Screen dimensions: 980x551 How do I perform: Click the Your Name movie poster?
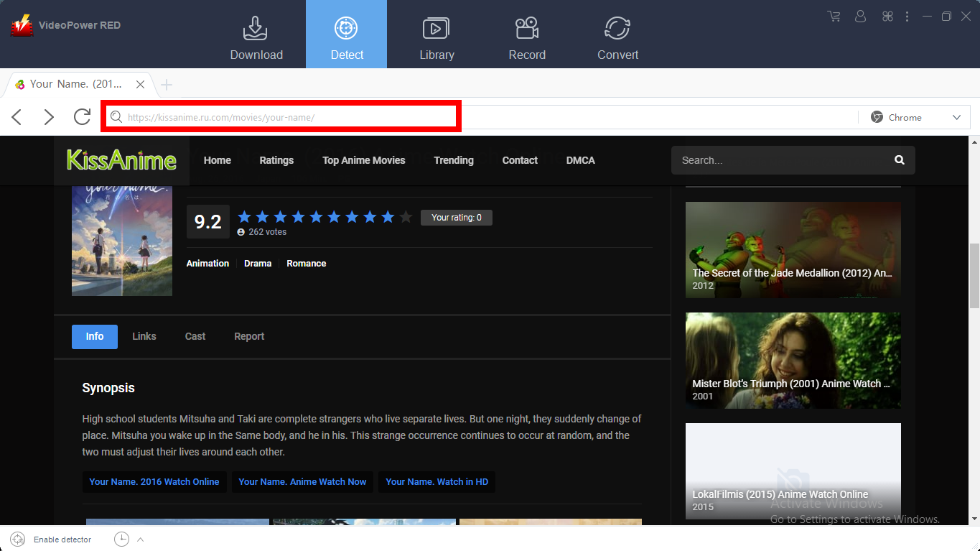point(122,241)
